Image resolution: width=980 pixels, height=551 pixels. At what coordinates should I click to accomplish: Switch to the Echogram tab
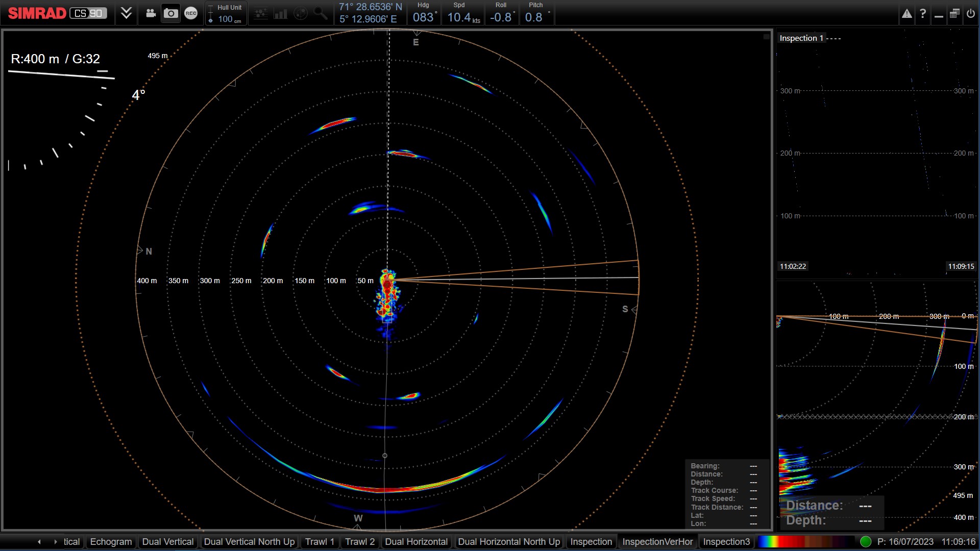(x=111, y=542)
